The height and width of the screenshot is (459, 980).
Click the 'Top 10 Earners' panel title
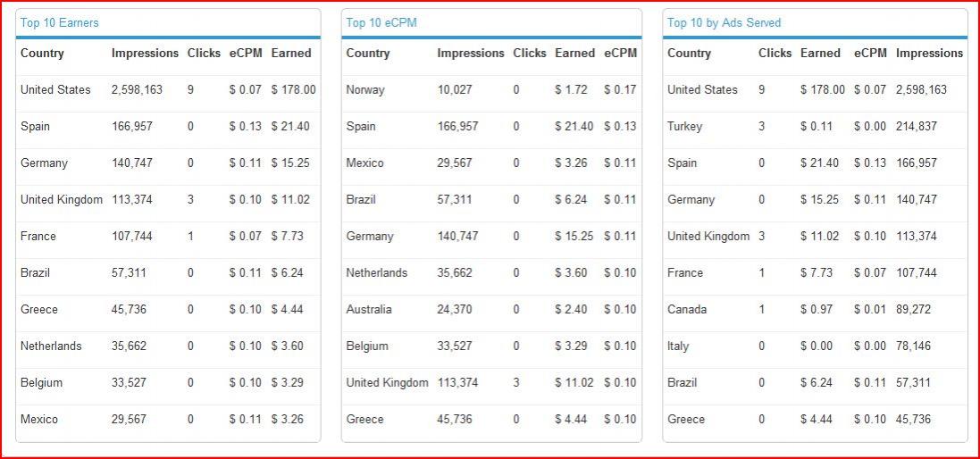coord(60,22)
